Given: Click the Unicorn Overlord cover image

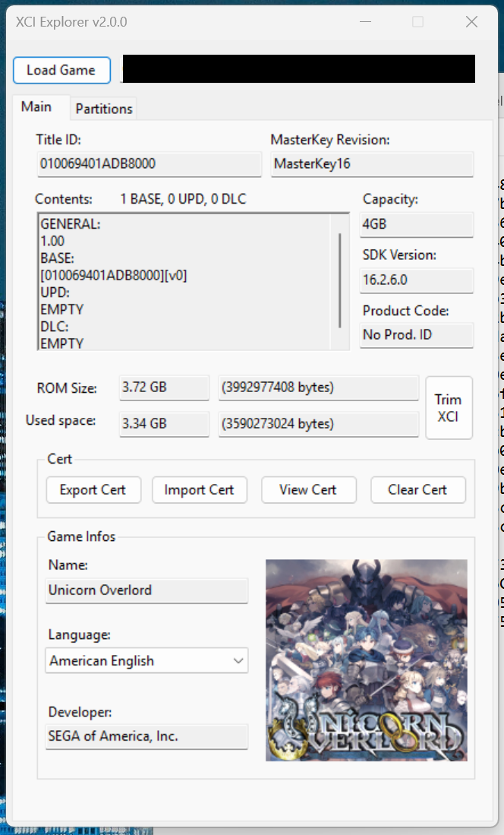Looking at the screenshot, I should [366, 659].
